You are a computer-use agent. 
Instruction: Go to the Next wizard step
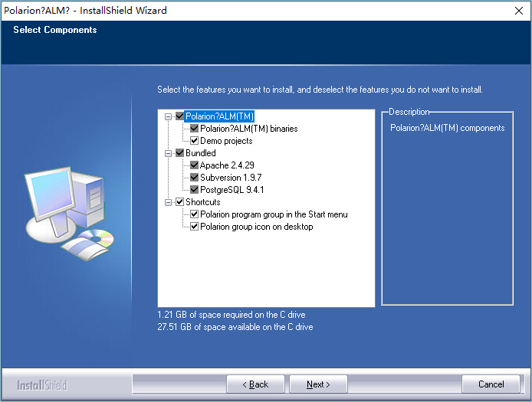tap(318, 384)
